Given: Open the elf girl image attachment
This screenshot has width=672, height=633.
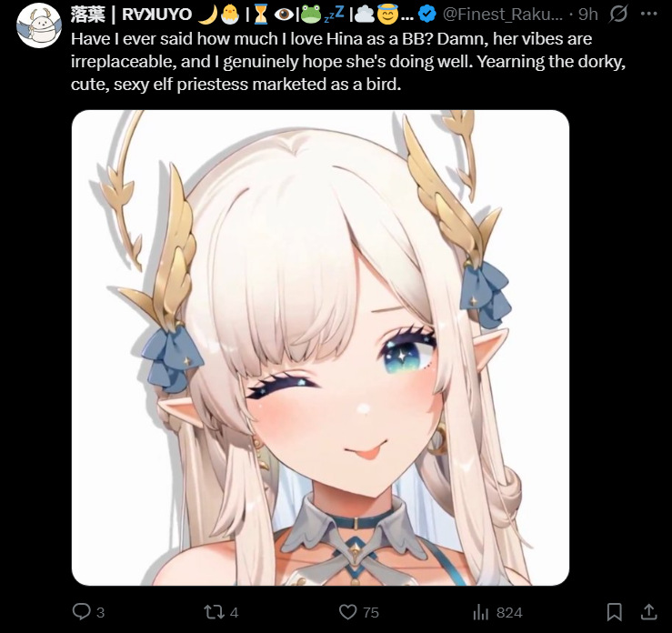Looking at the screenshot, I should tap(320, 347).
